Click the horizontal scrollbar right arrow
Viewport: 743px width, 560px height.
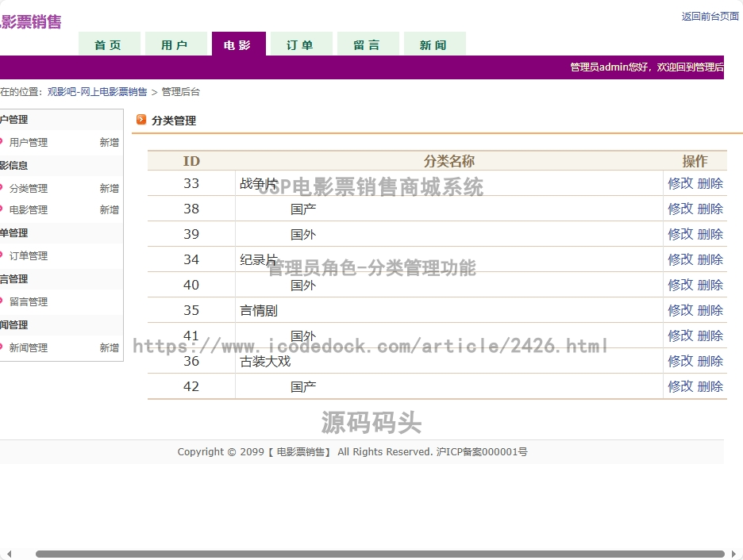pos(734,554)
